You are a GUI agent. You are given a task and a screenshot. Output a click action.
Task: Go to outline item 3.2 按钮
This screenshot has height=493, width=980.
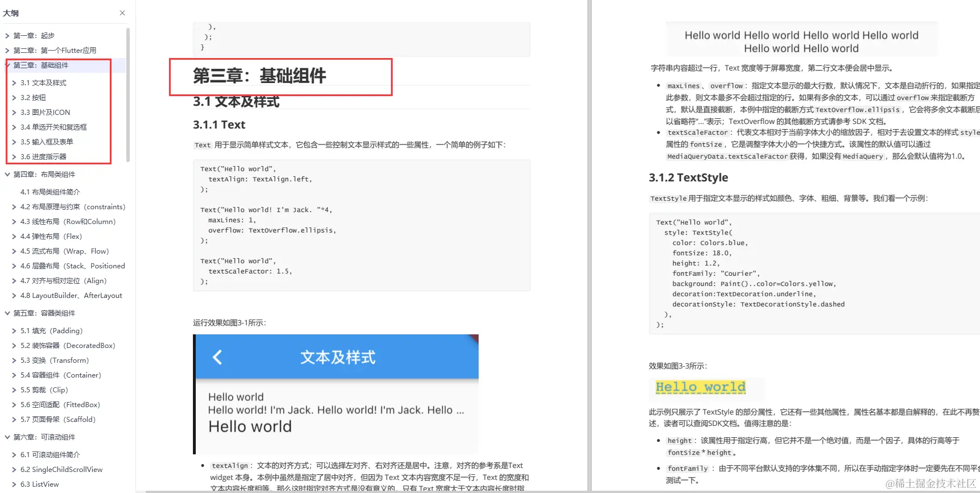(x=33, y=97)
